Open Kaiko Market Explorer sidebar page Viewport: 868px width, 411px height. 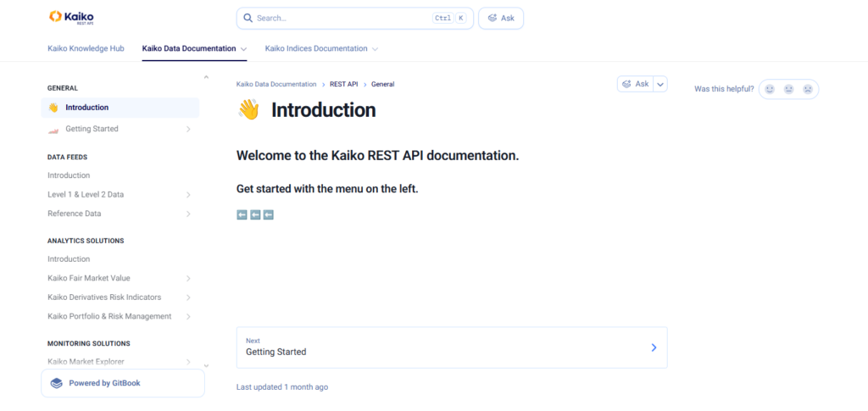86,362
